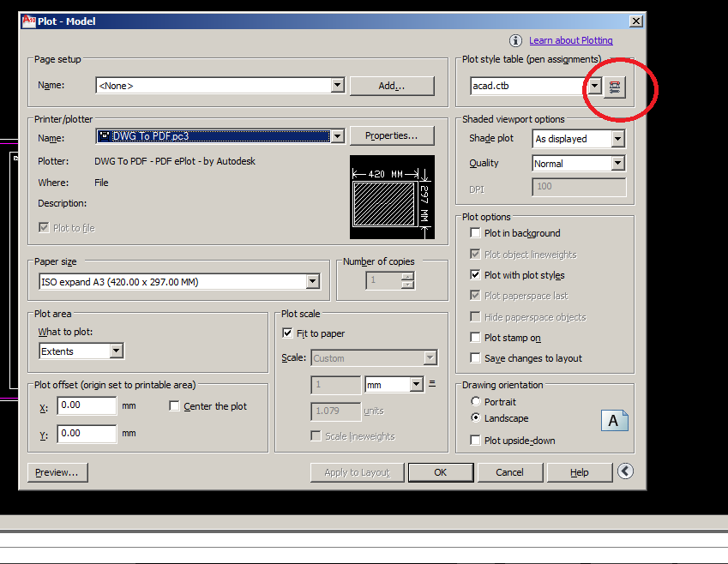The height and width of the screenshot is (564, 728).
Task: Enable Save changes to layout checkbox
Action: [x=475, y=358]
